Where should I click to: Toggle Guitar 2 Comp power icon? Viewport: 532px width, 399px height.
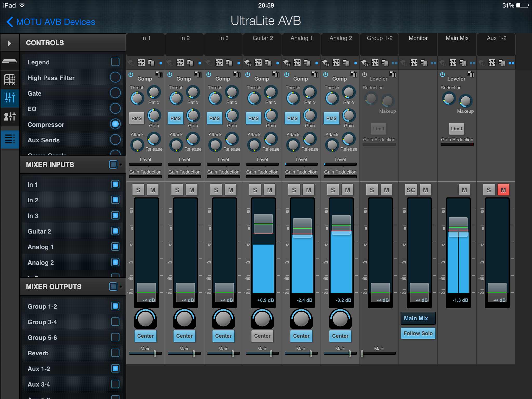[248, 75]
